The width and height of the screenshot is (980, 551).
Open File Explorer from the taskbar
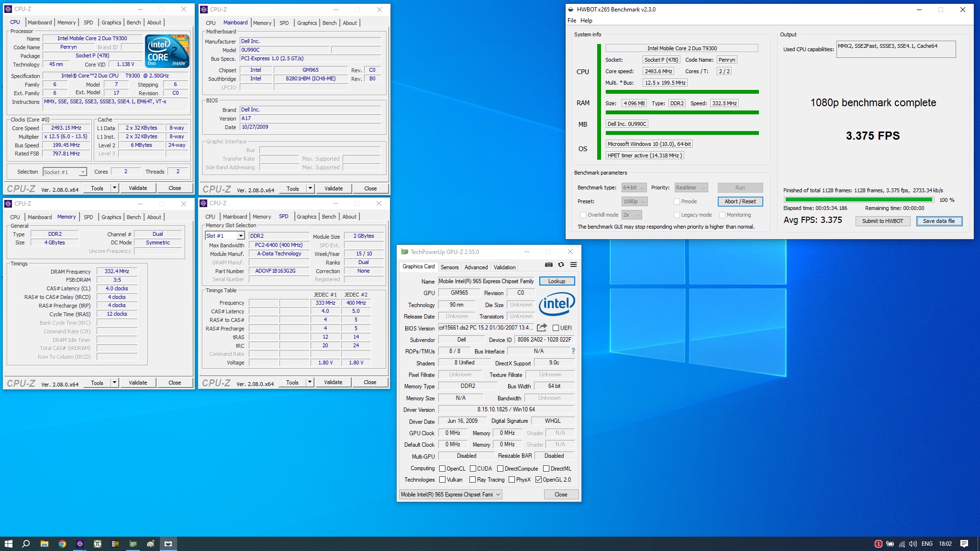(x=45, y=544)
